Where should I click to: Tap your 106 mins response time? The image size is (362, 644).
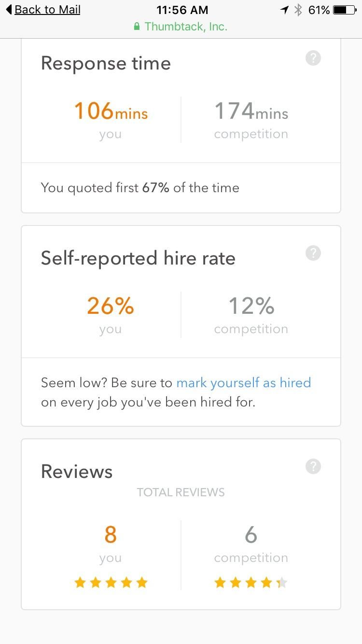(111, 111)
